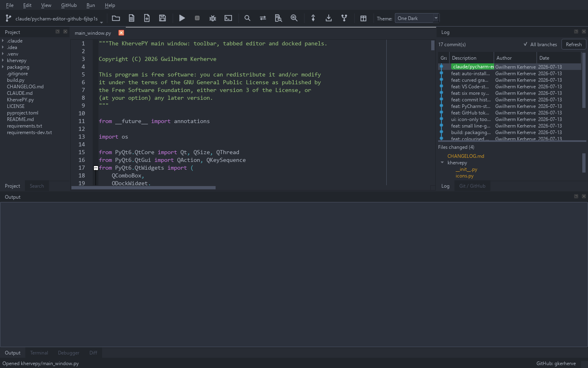Click the git branch icon in toolbar
This screenshot has height=368, width=588.
point(8,18)
